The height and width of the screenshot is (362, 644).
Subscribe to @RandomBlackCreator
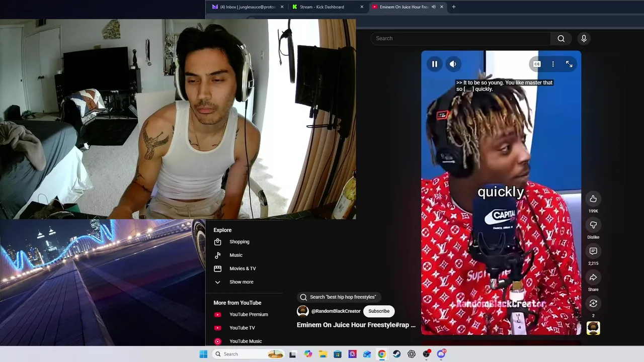click(379, 311)
